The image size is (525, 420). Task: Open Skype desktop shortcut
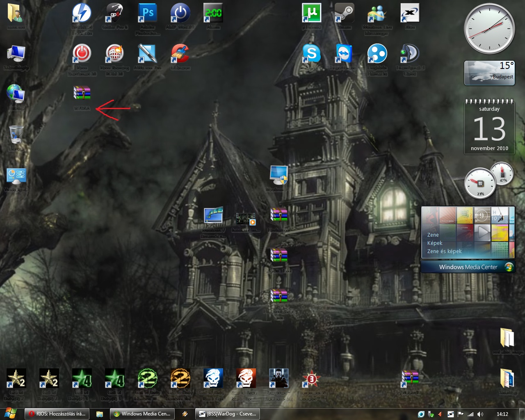(311, 53)
